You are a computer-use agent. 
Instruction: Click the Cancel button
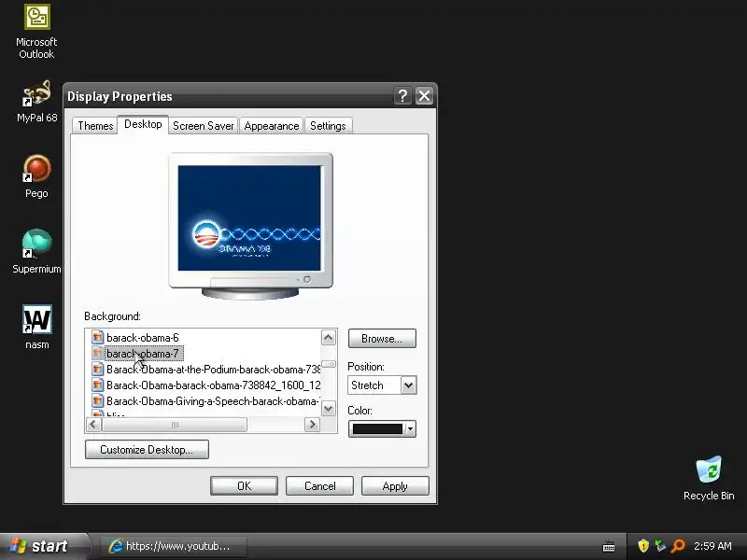[319, 485]
